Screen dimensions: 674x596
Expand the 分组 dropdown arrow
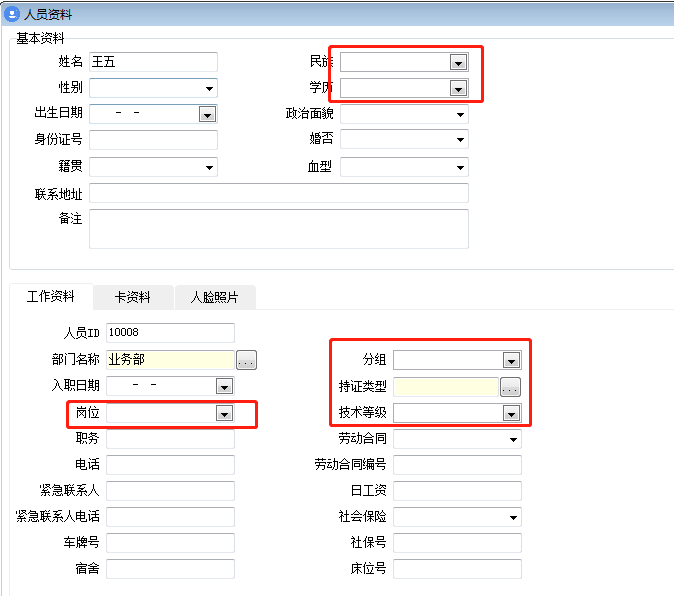tap(512, 361)
